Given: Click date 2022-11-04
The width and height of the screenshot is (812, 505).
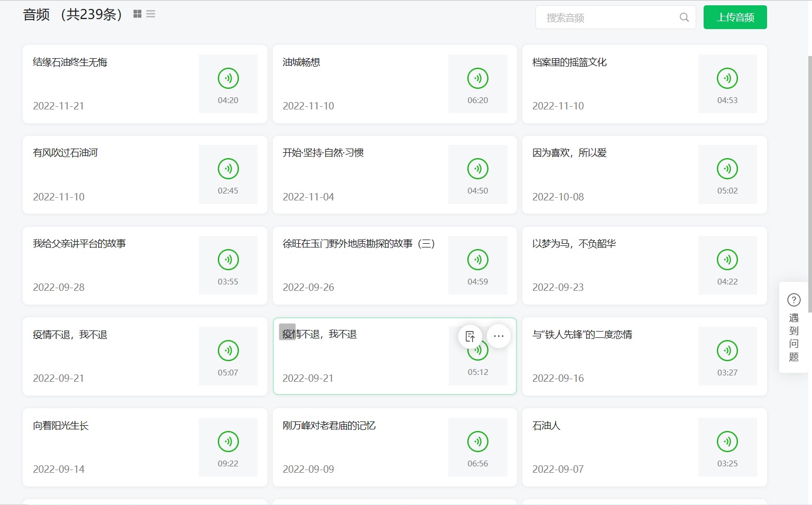Looking at the screenshot, I should pos(308,197).
